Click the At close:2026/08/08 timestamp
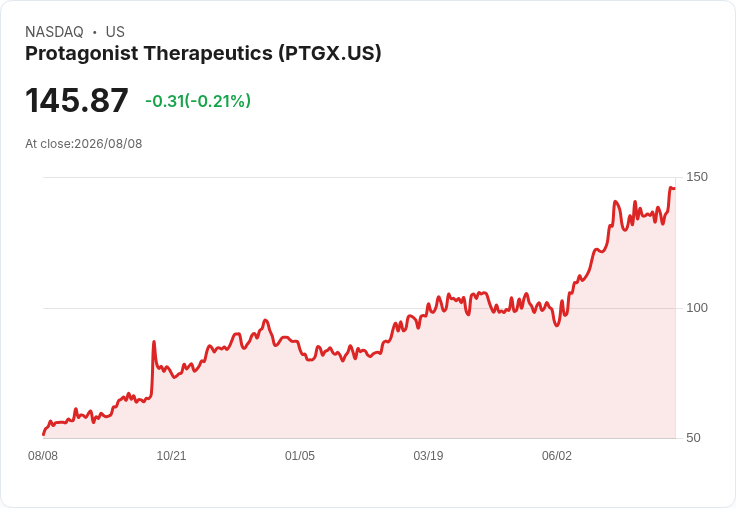Screen dimensions: 736x508 tap(84, 144)
